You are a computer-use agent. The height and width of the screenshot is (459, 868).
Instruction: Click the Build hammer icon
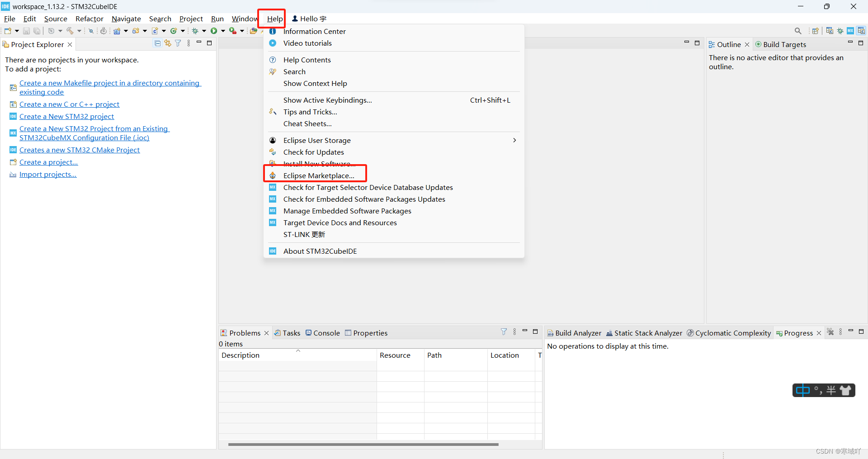70,31
